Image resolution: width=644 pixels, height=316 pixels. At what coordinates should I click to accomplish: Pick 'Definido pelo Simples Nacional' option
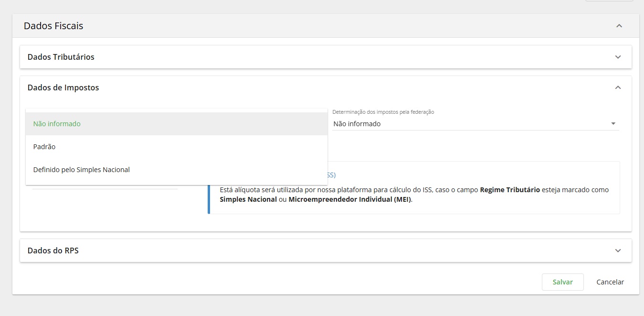click(82, 170)
